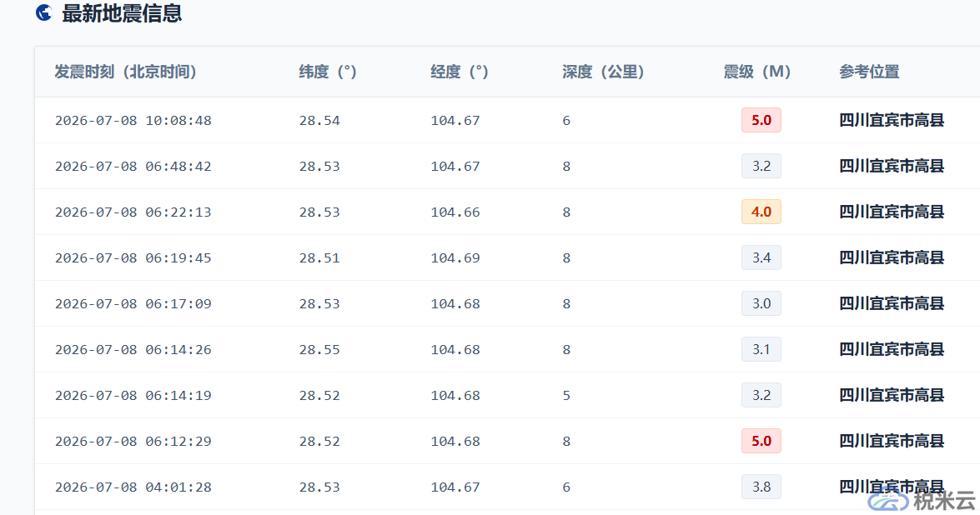
Task: Click the 发震时刻 (北京时间) column header
Action: pyautogui.click(x=126, y=72)
